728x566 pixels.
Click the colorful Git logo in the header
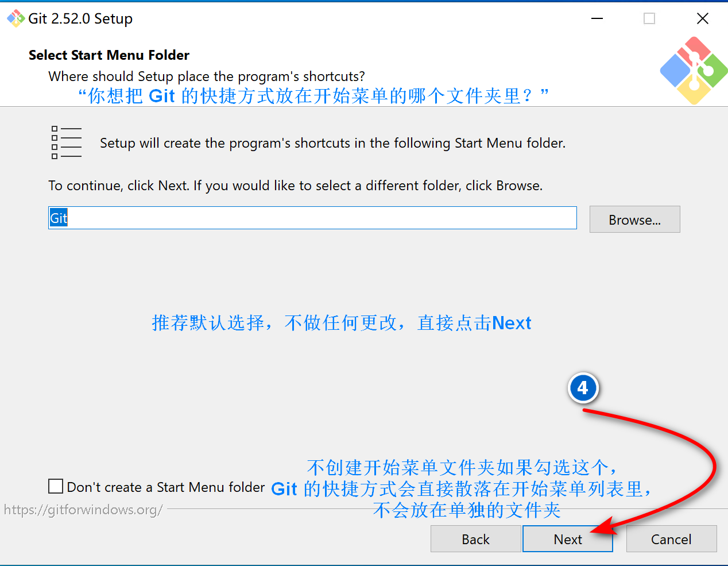tap(694, 71)
